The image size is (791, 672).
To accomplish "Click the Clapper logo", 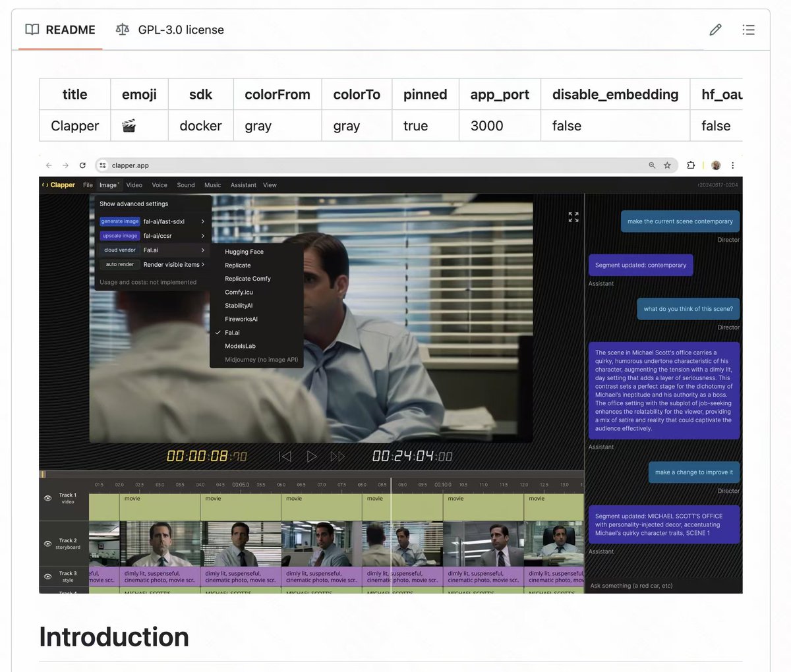I will click(x=59, y=185).
